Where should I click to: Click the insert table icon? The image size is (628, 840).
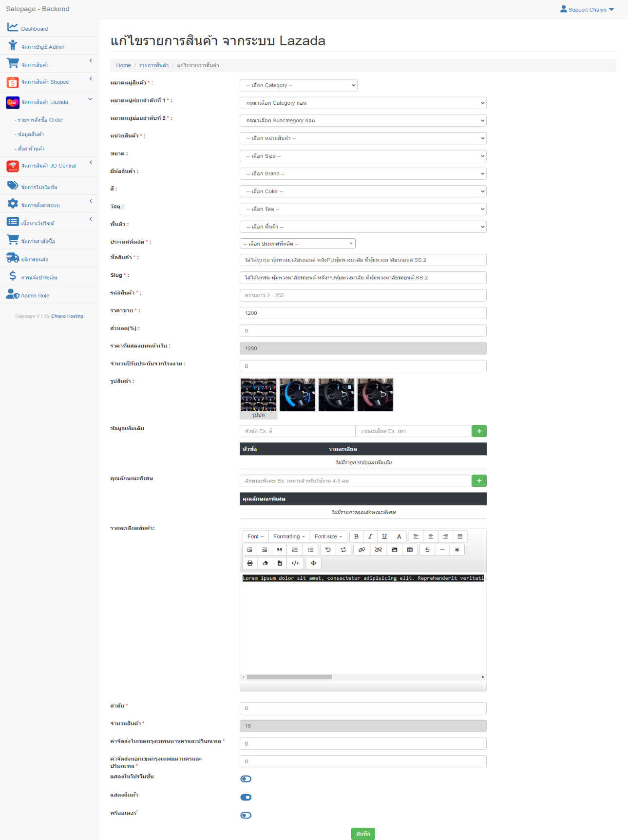(410, 550)
